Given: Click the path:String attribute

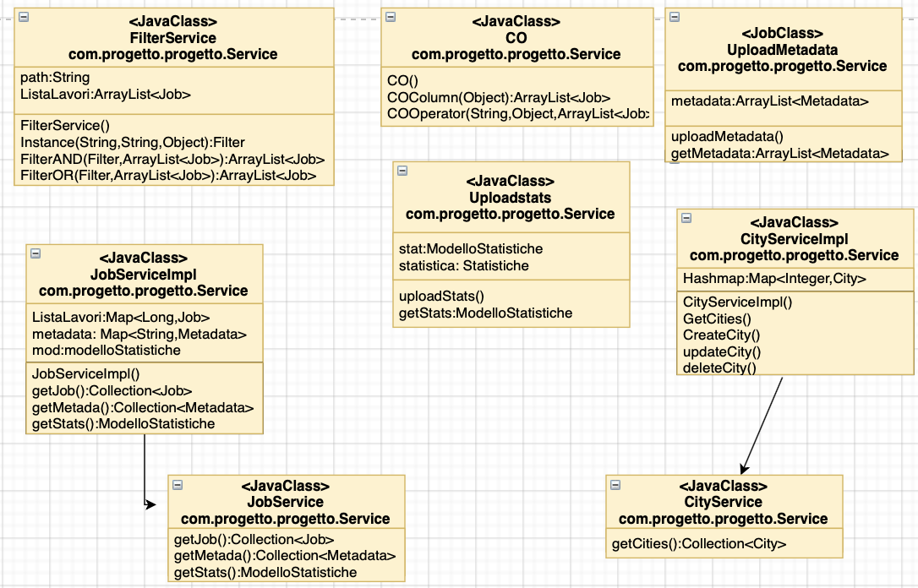Looking at the screenshot, I should (55, 77).
